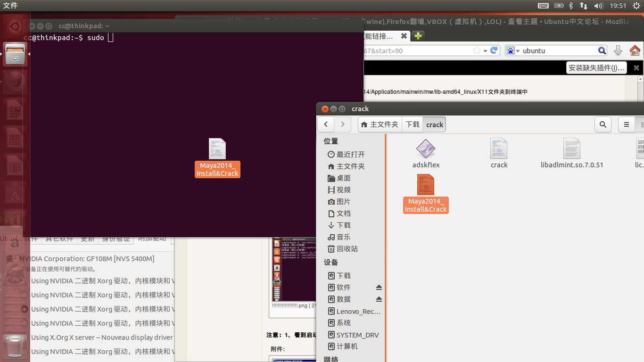Close the terminal window
The image size is (644, 362).
point(32,26)
